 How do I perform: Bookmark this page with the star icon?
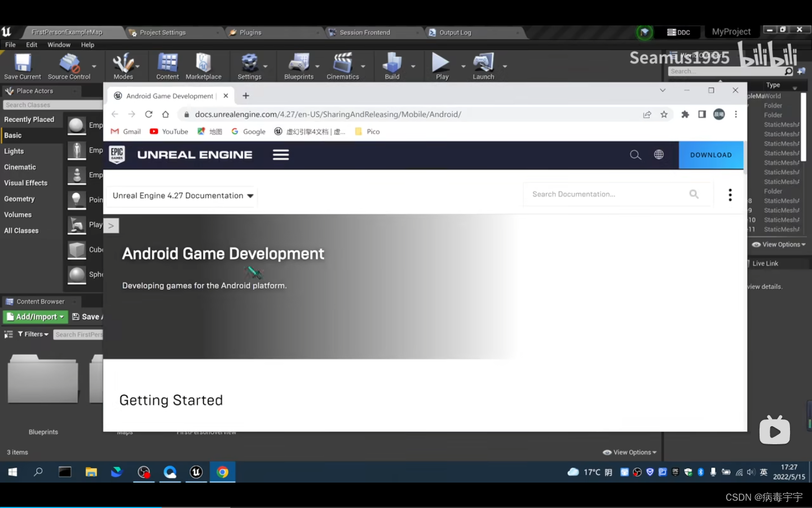pos(664,114)
